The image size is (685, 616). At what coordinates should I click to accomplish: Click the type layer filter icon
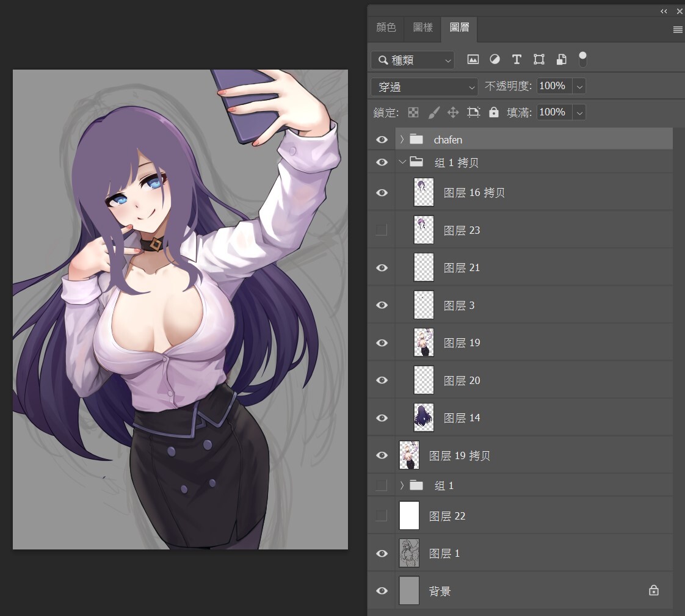click(x=516, y=59)
